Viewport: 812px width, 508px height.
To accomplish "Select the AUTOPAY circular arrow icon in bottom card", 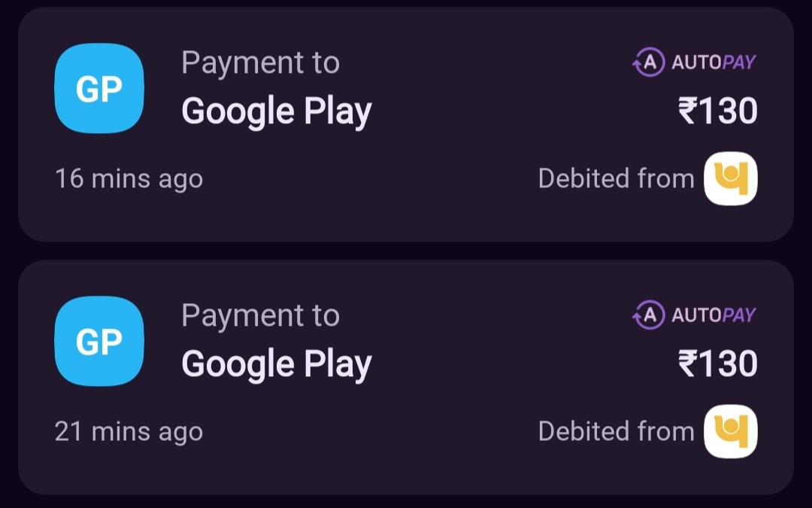I will (x=648, y=314).
